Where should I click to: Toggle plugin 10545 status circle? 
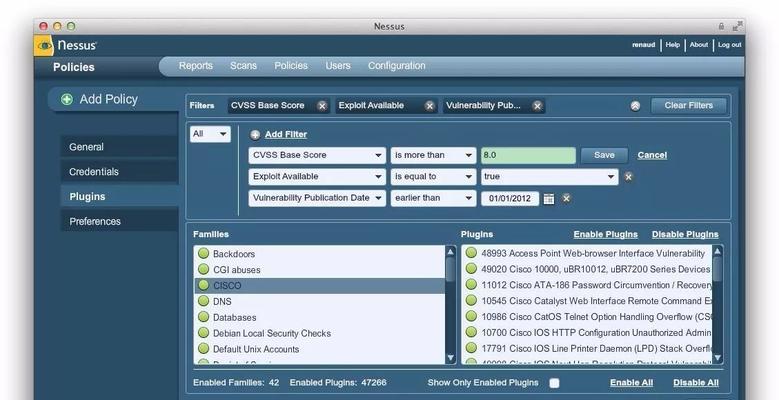[471, 301]
